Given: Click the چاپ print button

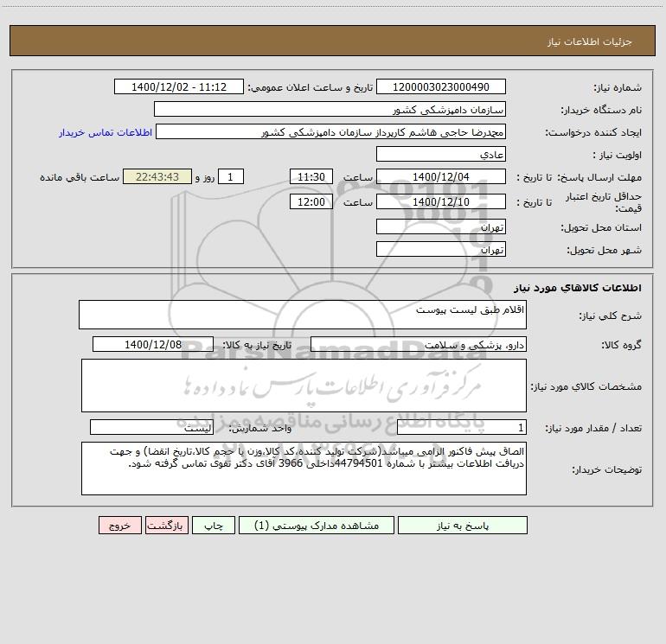Looking at the screenshot, I should (x=214, y=526).
